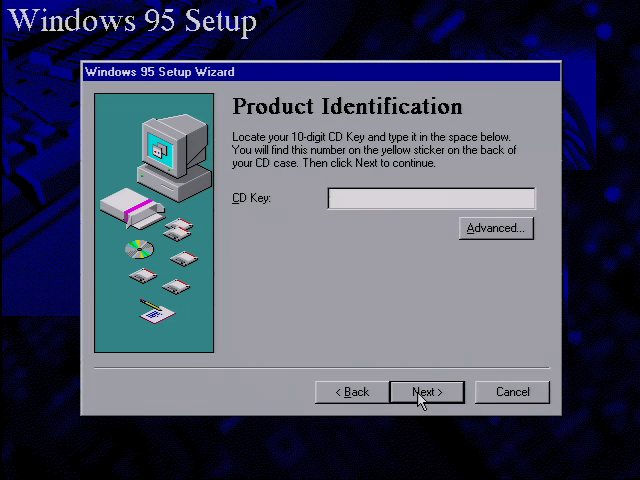Continue with the Next > button
This screenshot has width=640, height=480.
[x=427, y=392]
